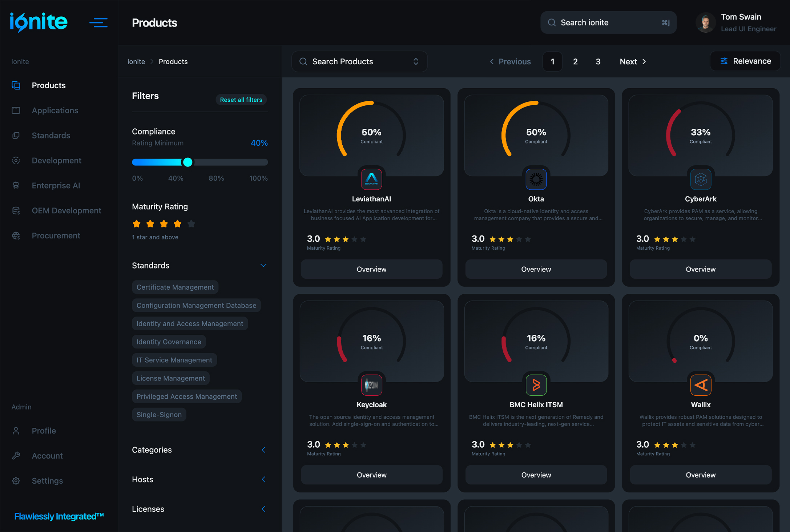Click the Applications sidebar icon
The image size is (790, 532).
pos(16,110)
